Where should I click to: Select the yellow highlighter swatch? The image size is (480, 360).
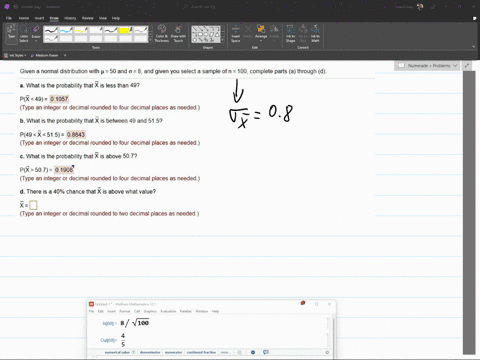pyautogui.click(x=126, y=30)
